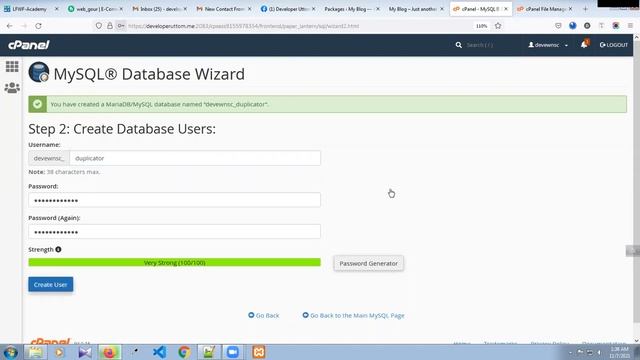Focus the Password input field
Viewport: 640px width, 360px height.
[174, 200]
